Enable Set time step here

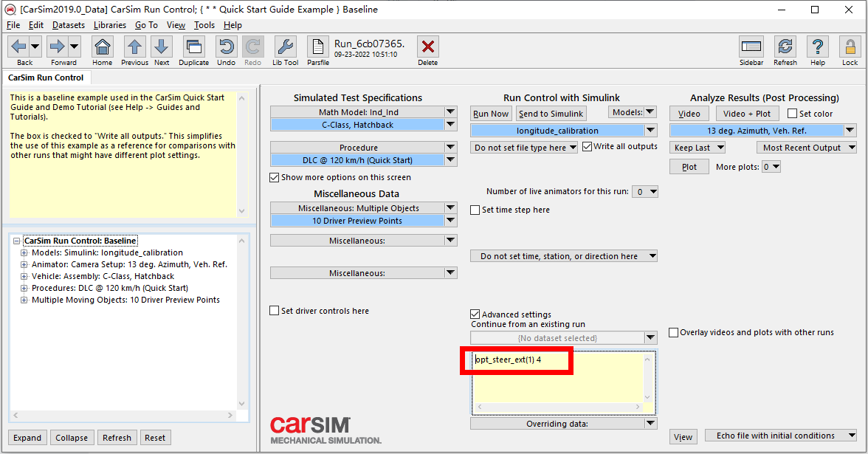pyautogui.click(x=475, y=210)
